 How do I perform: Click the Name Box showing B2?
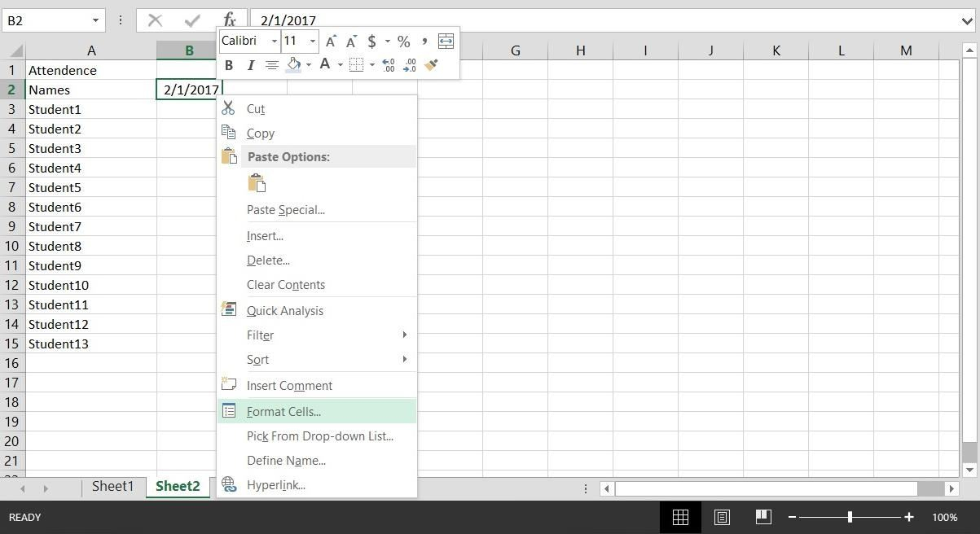click(x=45, y=20)
